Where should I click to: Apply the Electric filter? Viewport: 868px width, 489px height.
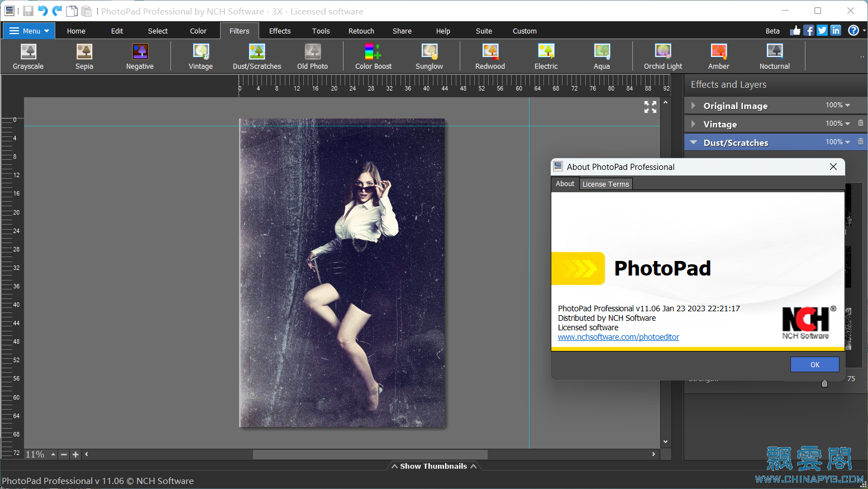(546, 57)
